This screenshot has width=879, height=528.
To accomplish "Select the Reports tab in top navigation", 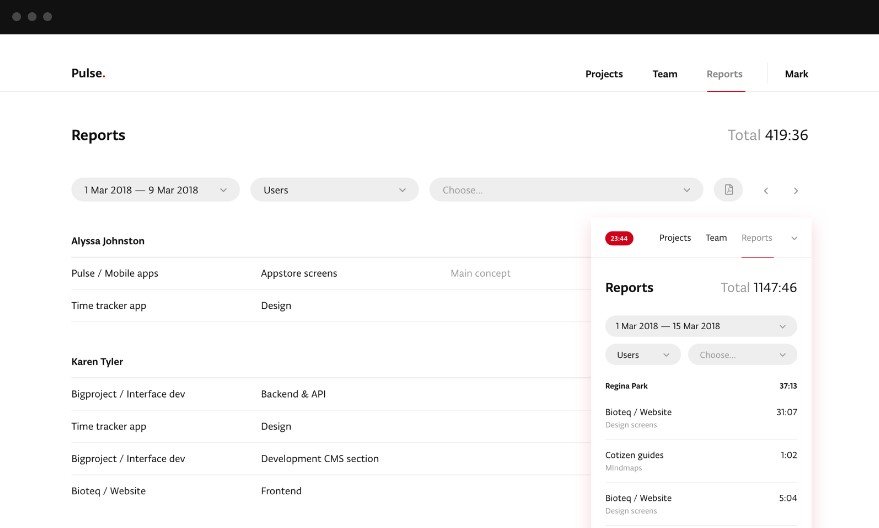I will pos(724,74).
